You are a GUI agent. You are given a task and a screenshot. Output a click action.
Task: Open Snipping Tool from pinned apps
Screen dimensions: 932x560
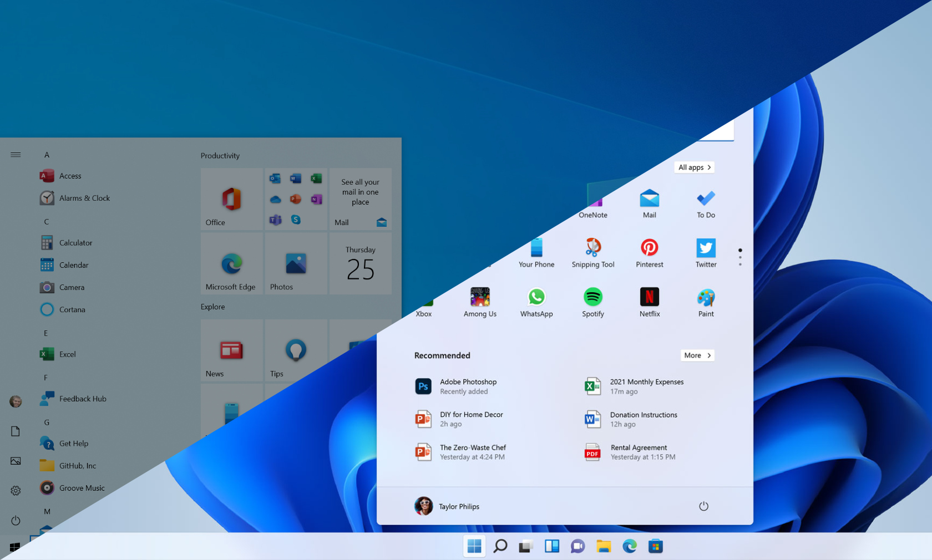pyautogui.click(x=592, y=248)
